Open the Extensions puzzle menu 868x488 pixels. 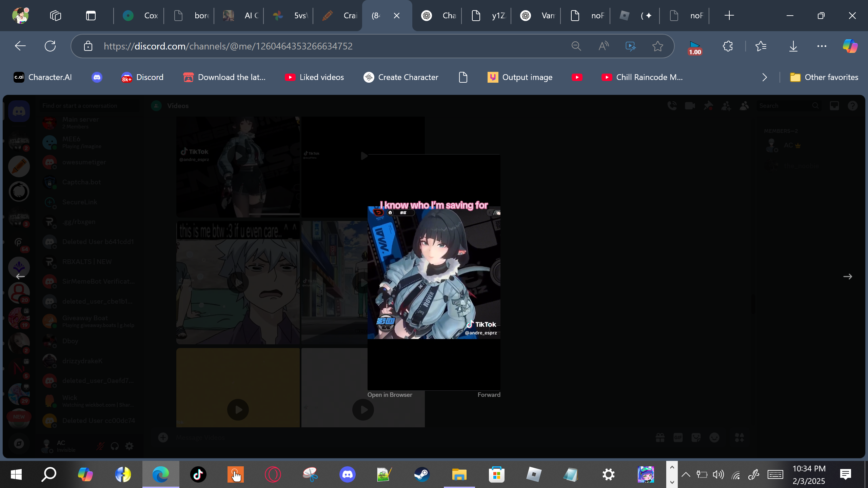[728, 46]
